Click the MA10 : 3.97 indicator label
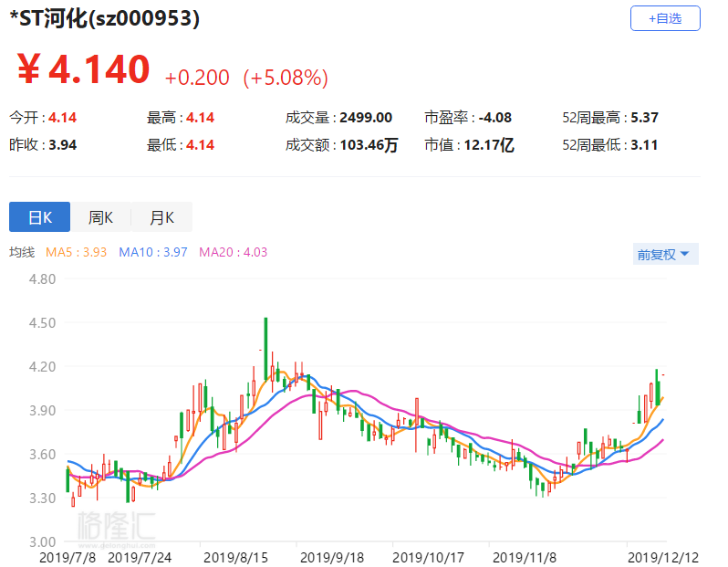 point(153,252)
